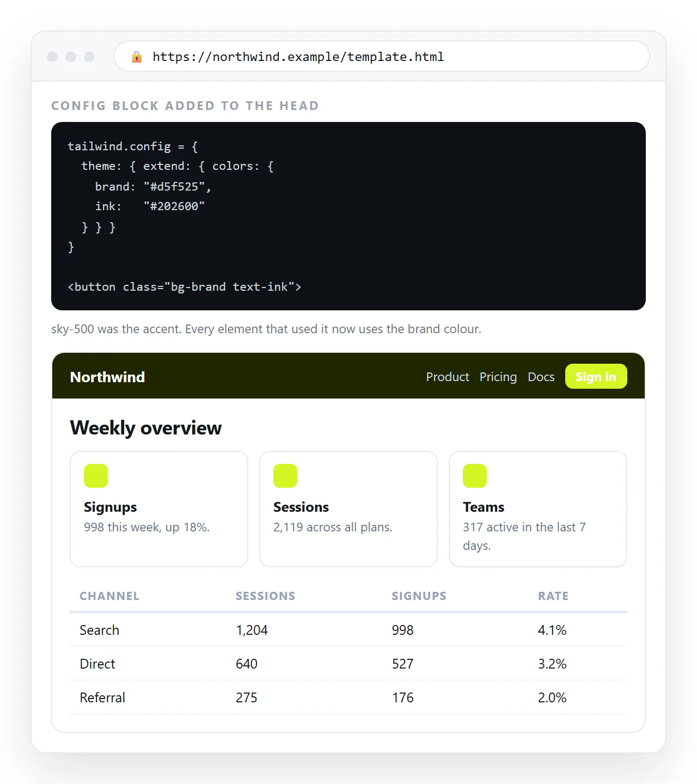Click the 275 sessions cell
Viewport: 697px width, 784px height.
(x=246, y=697)
